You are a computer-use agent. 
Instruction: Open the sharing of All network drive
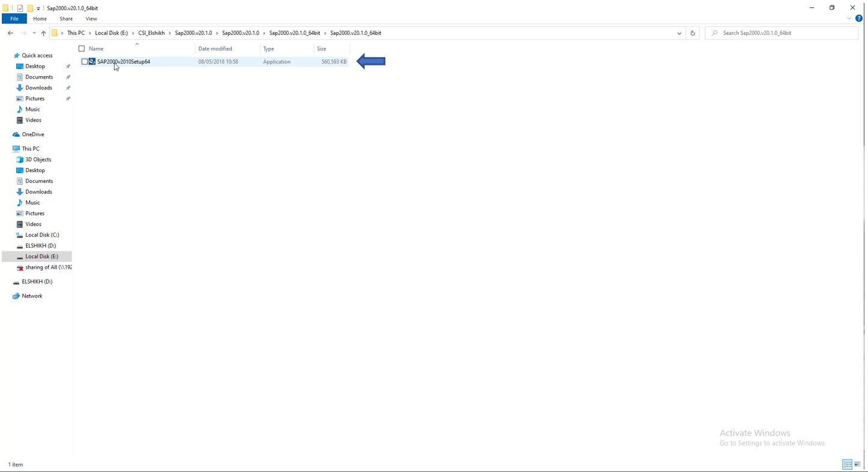click(x=48, y=267)
